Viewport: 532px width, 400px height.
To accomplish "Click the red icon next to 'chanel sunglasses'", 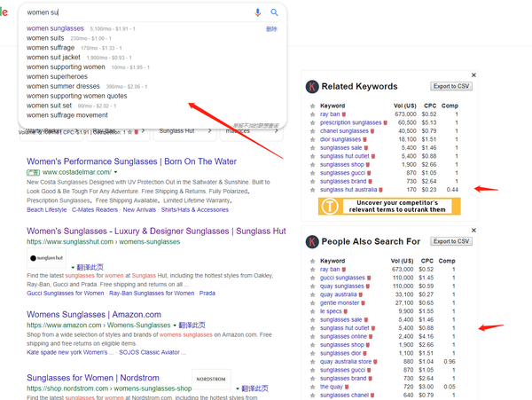I will [x=372, y=131].
